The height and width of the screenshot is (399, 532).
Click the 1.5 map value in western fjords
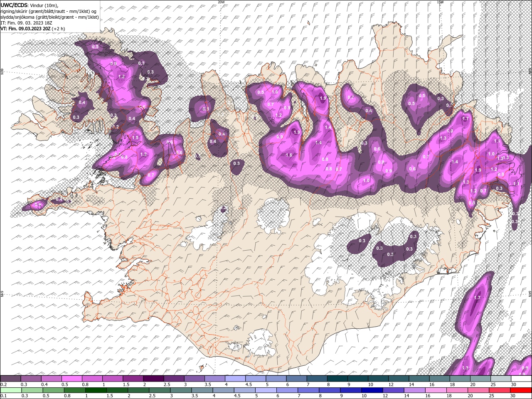tap(135, 138)
